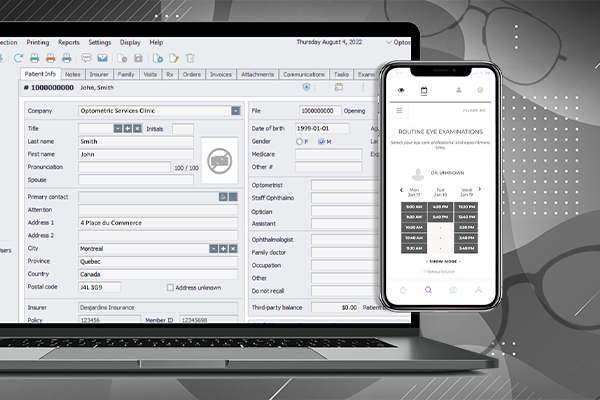Expand Show More on the phone schedule
The image size is (600, 400).
tap(443, 261)
